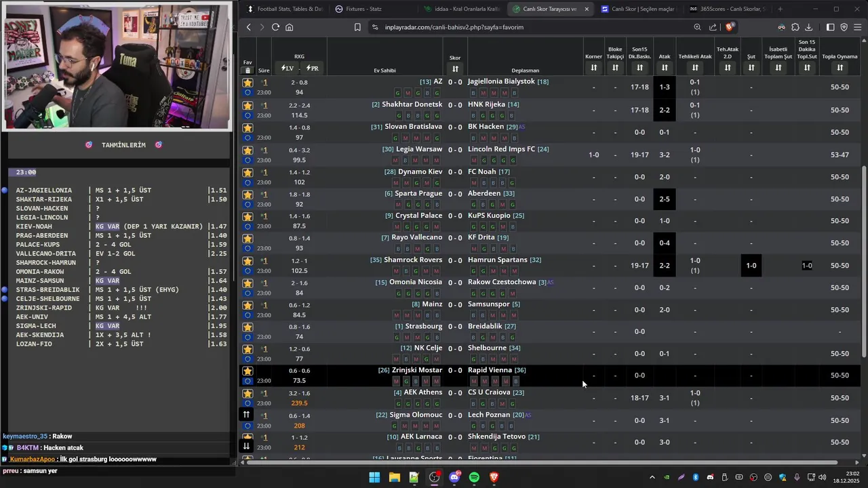Open the Brave Shields lion icon
868x488 pixels.
pyautogui.click(x=730, y=27)
